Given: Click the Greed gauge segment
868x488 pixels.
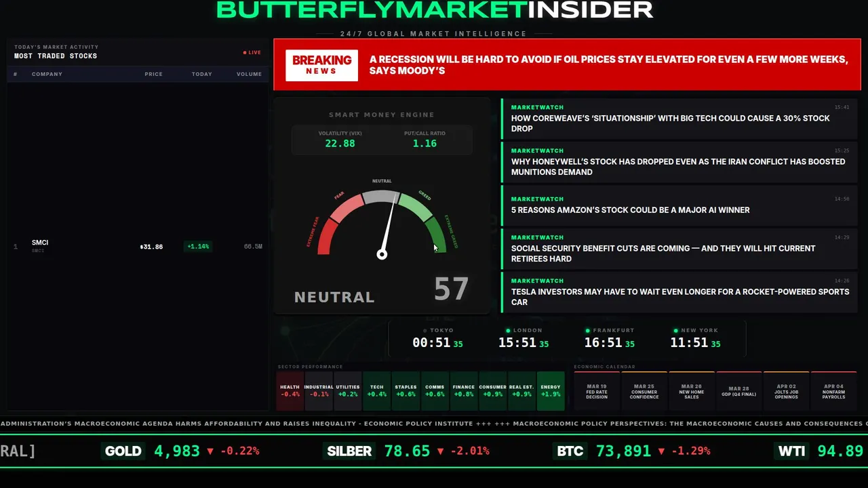Looking at the screenshot, I should 416,207.
